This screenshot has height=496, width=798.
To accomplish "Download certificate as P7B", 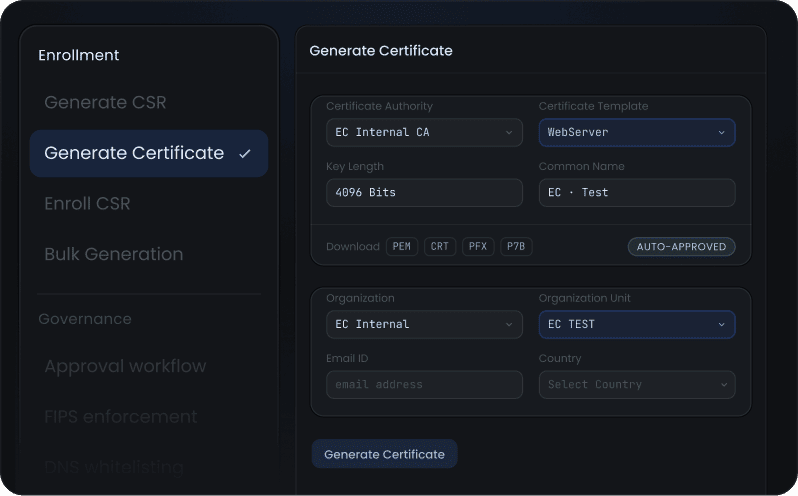I will [516, 246].
